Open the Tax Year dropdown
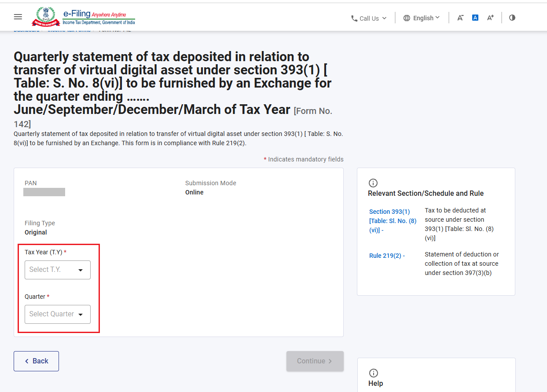The height and width of the screenshot is (392, 547). tap(58, 270)
